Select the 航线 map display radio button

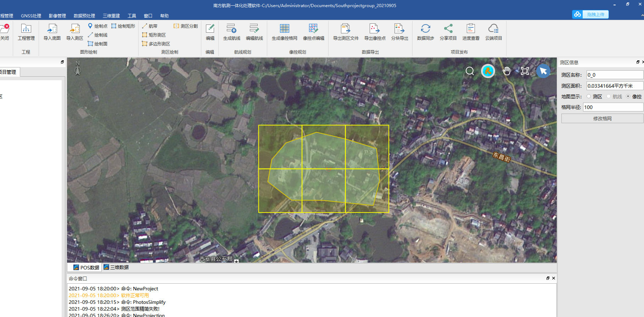[x=609, y=97]
